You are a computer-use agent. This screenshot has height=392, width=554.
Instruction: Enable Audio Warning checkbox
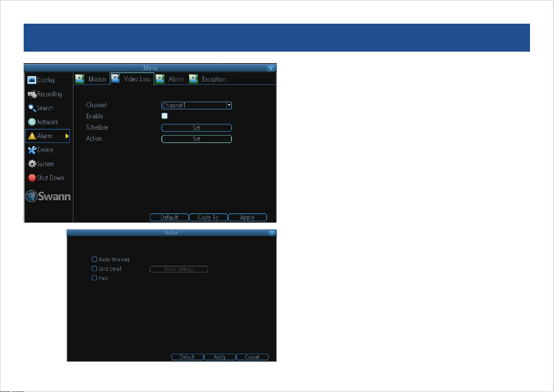point(94,259)
